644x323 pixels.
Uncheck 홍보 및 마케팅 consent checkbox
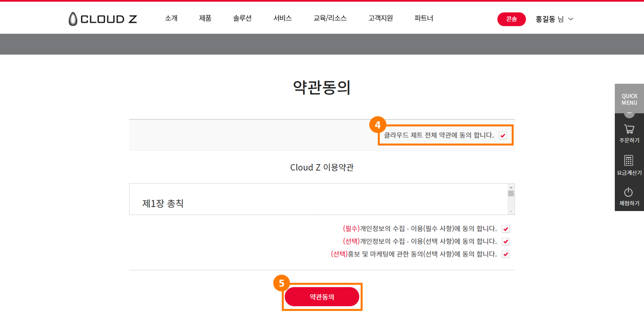point(506,254)
